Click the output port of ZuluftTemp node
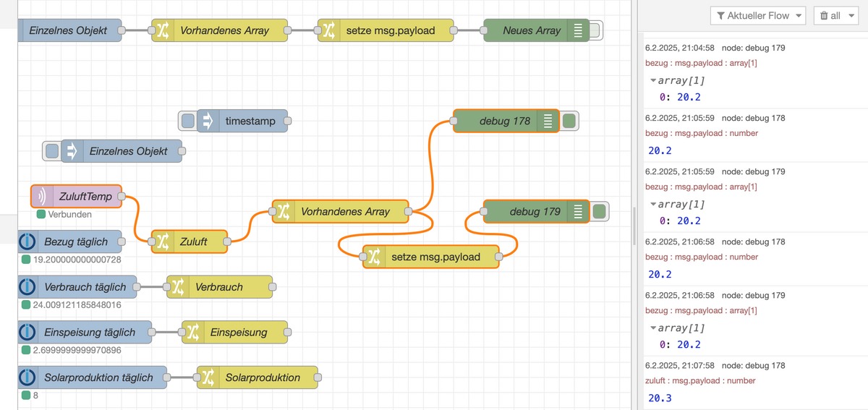This screenshot has height=410, width=868. coord(122,197)
